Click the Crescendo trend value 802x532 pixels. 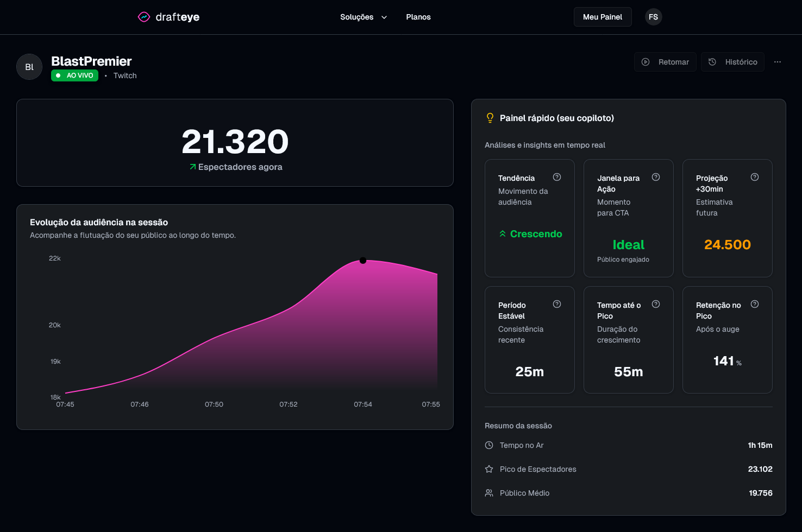(536, 234)
